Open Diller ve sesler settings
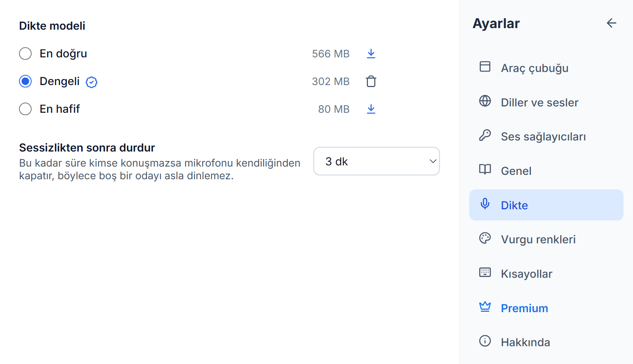633x364 pixels. point(546,102)
